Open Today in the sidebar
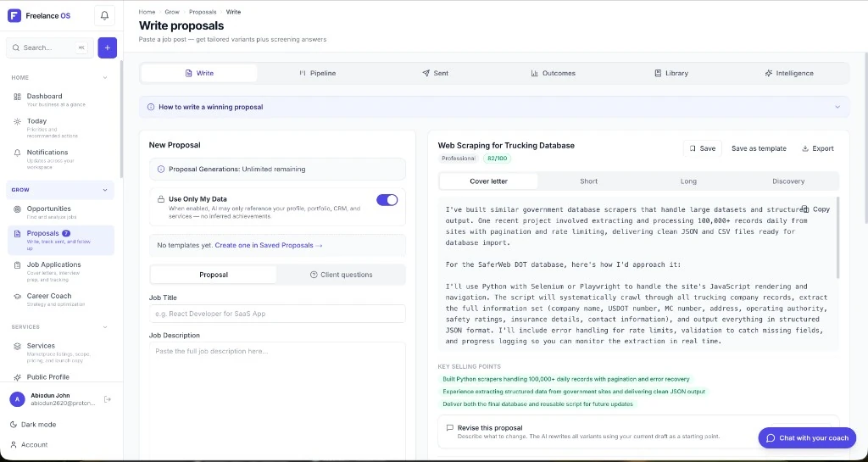 pyautogui.click(x=61, y=128)
